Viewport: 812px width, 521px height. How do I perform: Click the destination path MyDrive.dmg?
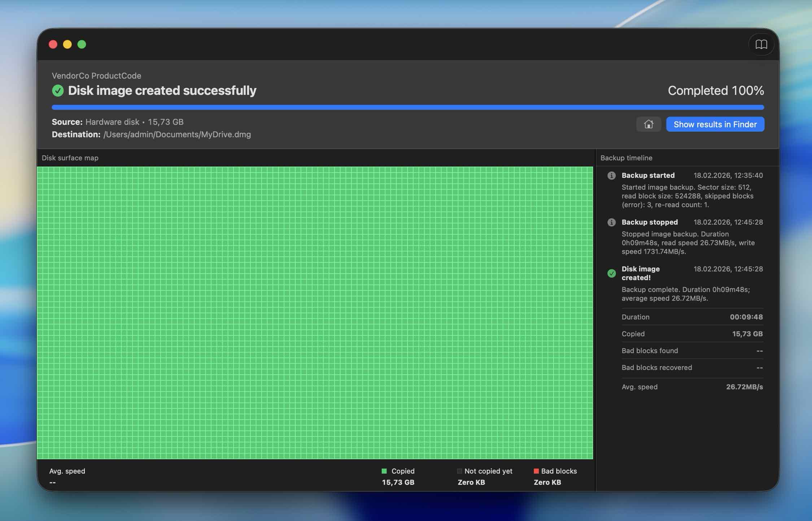(x=177, y=134)
